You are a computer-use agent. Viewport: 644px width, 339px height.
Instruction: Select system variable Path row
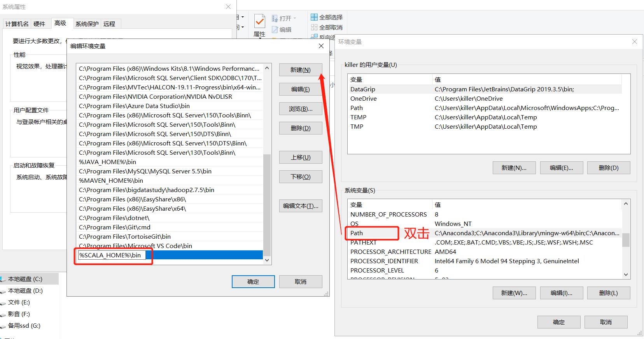click(x=485, y=233)
